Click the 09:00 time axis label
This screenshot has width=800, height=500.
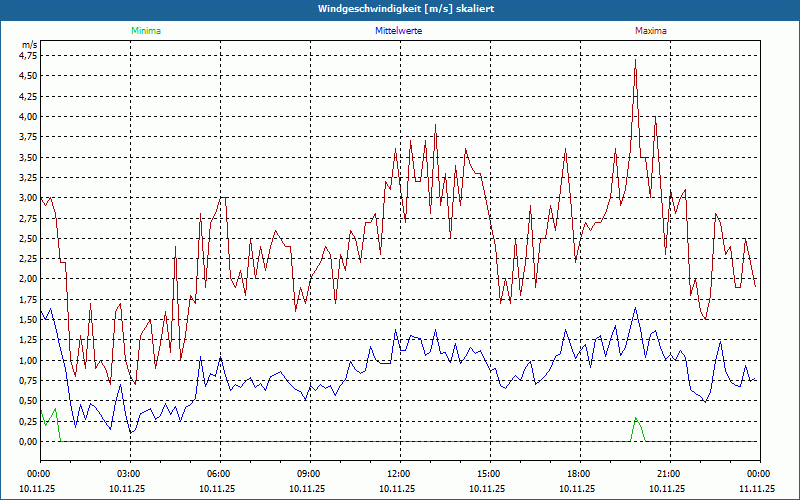(308, 474)
